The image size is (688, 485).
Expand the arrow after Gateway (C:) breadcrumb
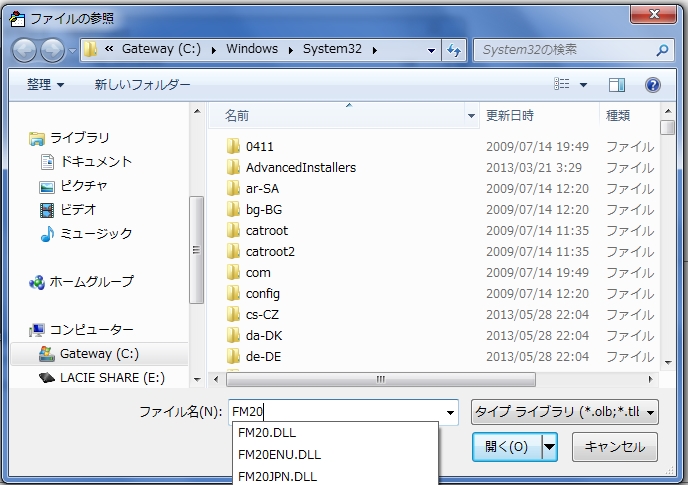point(214,50)
